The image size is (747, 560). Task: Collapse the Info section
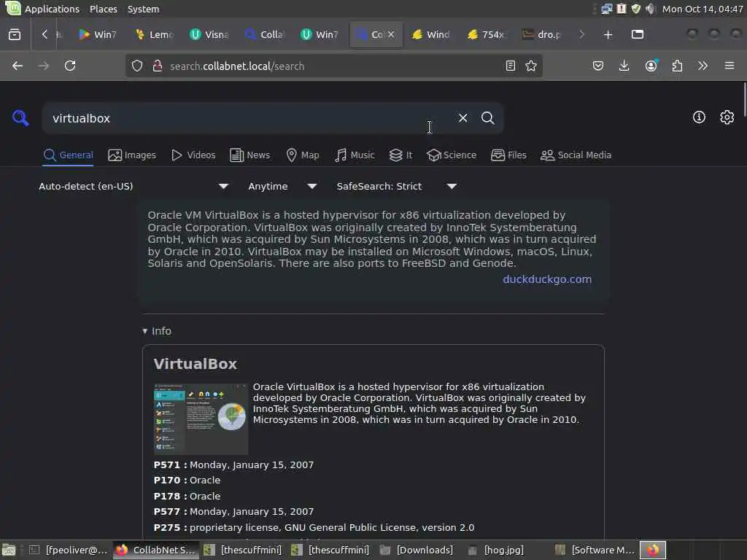pyautogui.click(x=157, y=331)
